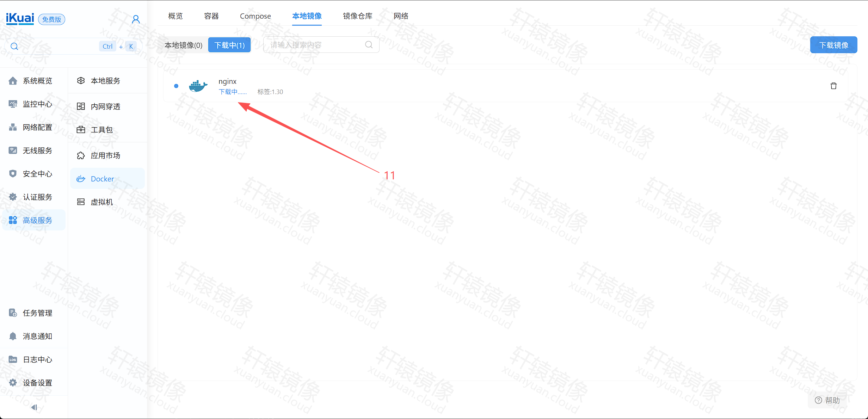
Task: Open 监控中心 menu label
Action: coord(38,104)
